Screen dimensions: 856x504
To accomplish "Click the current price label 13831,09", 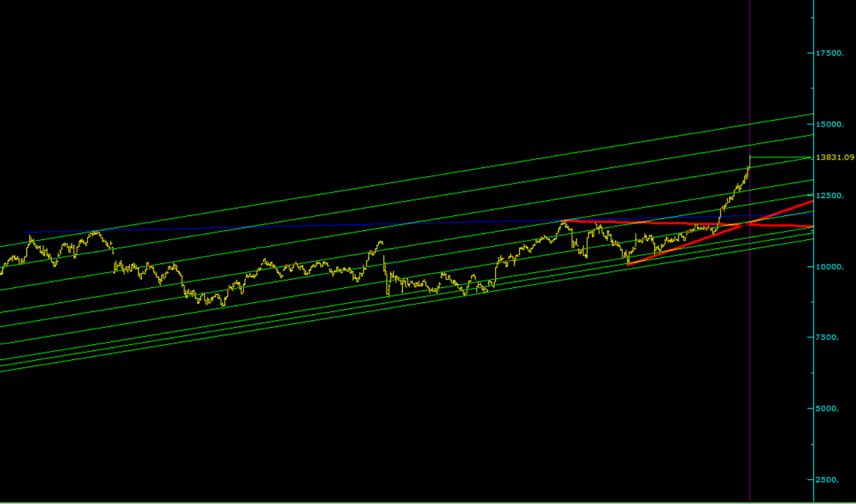I will click(836, 157).
